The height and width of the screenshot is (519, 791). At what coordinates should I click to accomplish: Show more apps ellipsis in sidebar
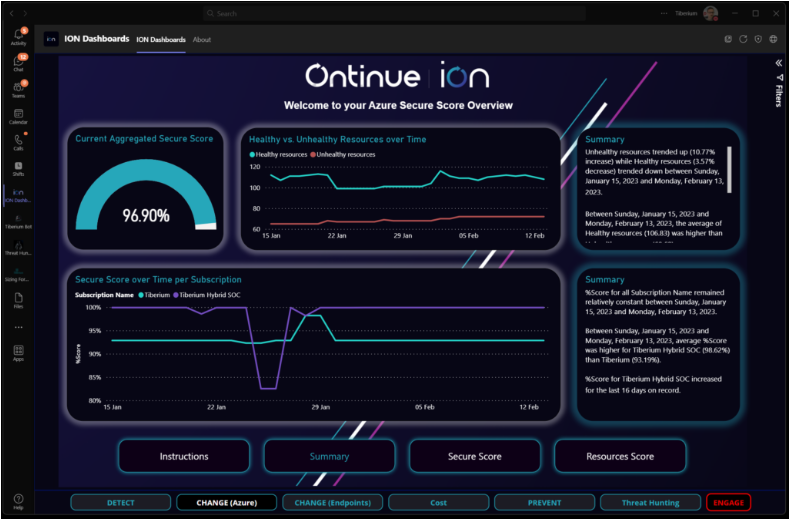point(19,327)
